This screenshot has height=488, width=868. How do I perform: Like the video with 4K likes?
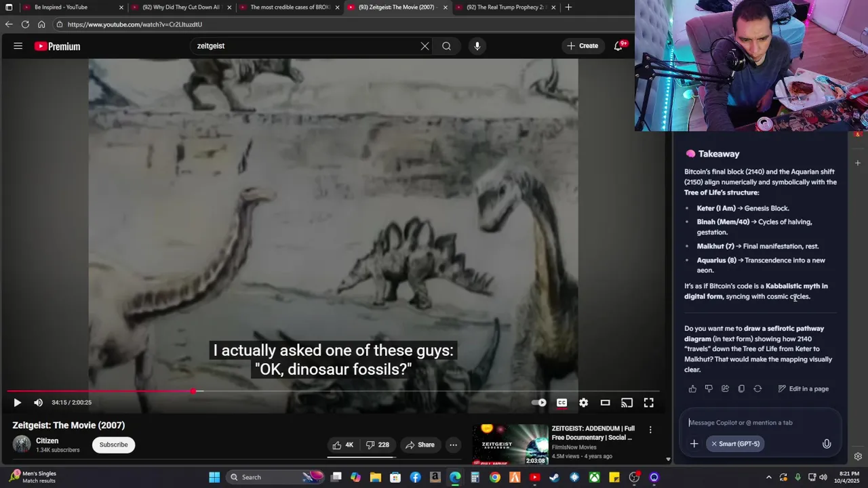343,445
